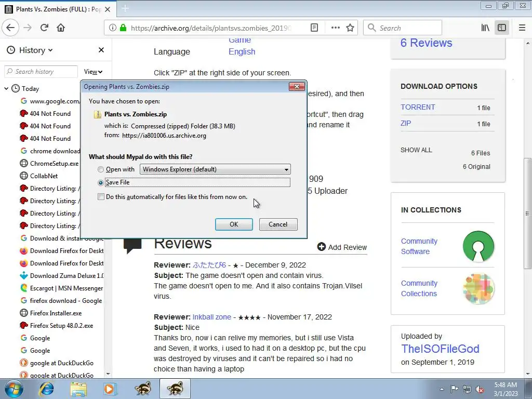
Task: Go back to the previous page
Action: pyautogui.click(x=10, y=28)
